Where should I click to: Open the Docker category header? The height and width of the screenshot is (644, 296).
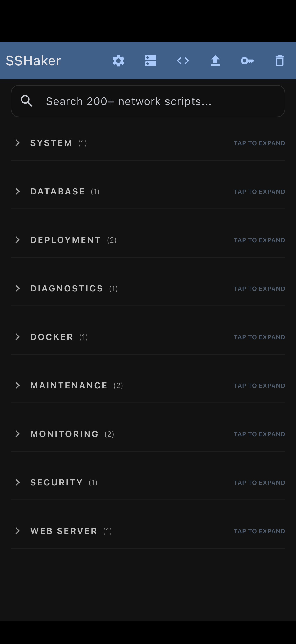point(52,337)
